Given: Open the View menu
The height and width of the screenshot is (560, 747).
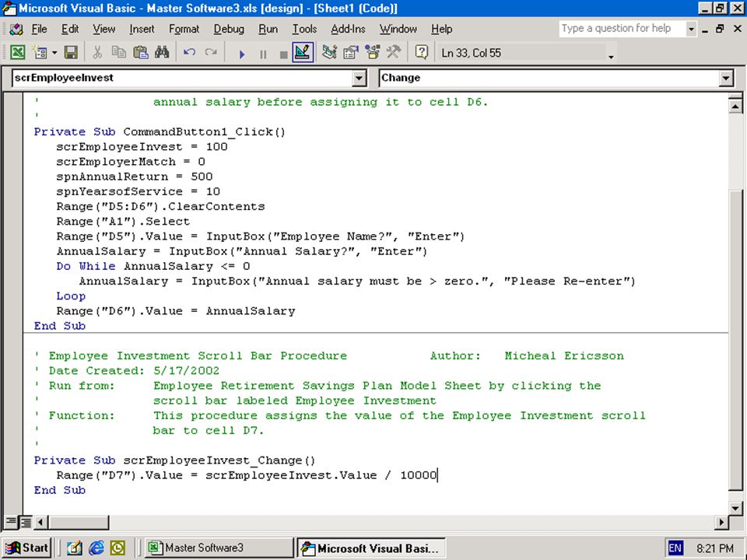Looking at the screenshot, I should tap(103, 30).
